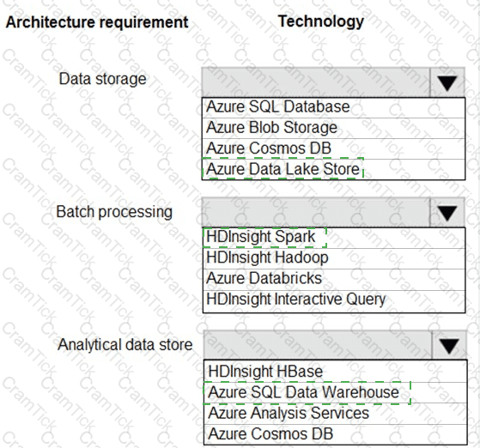
Task: Click the Architecture requirement heading
Action: pyautogui.click(x=97, y=22)
